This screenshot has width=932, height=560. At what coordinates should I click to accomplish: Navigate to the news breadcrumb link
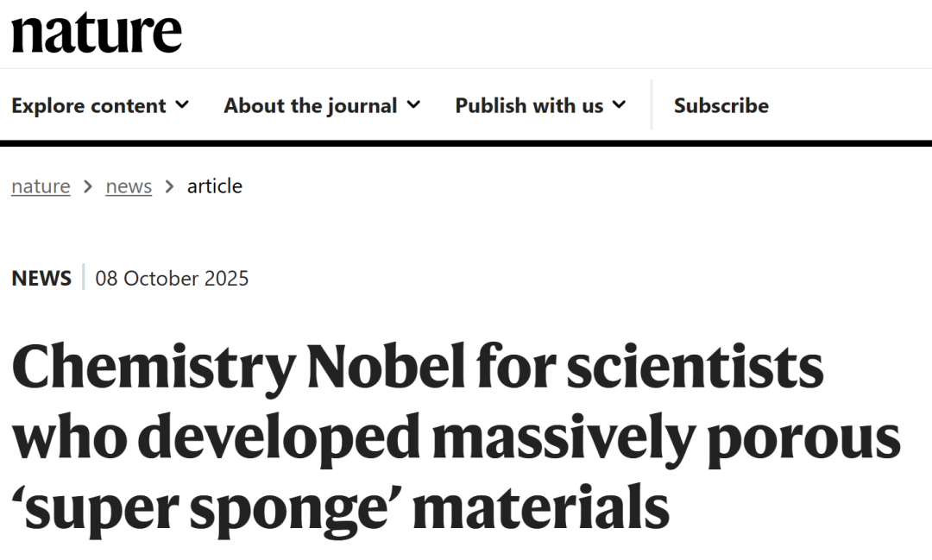[x=129, y=186]
